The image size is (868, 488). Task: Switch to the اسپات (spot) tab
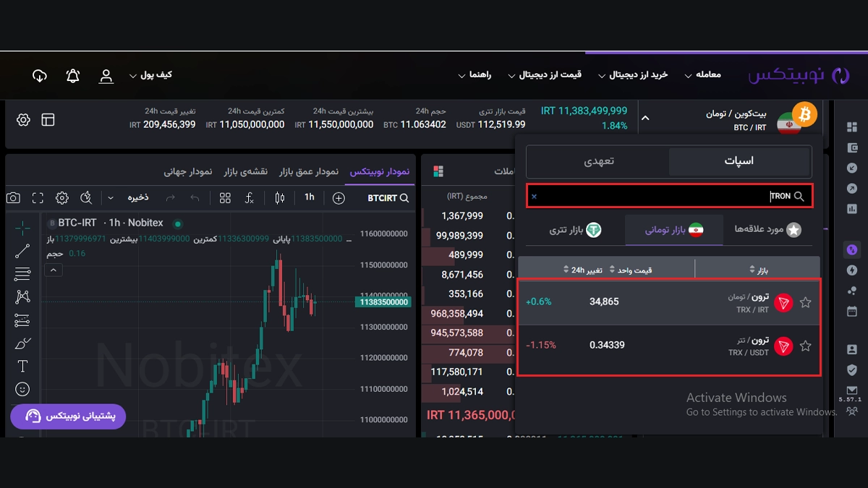739,161
